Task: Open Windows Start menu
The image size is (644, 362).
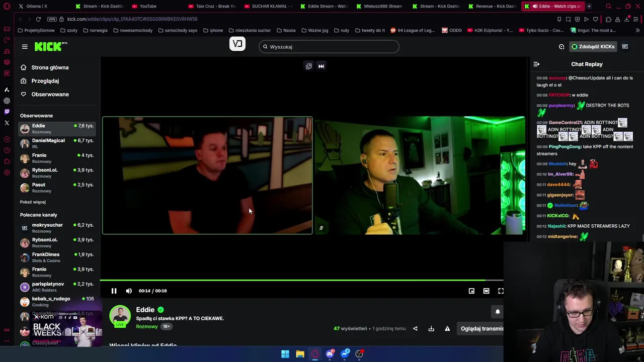Action: pos(285,354)
